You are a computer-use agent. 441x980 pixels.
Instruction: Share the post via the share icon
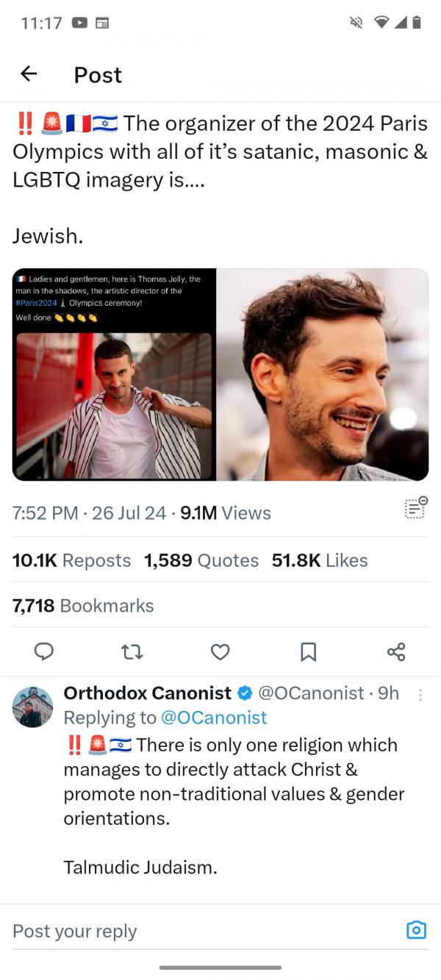coord(396,651)
